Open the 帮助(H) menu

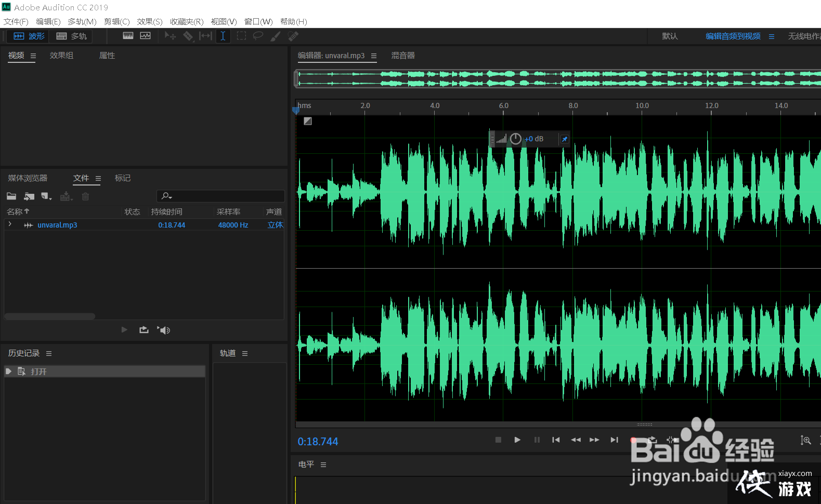point(293,21)
